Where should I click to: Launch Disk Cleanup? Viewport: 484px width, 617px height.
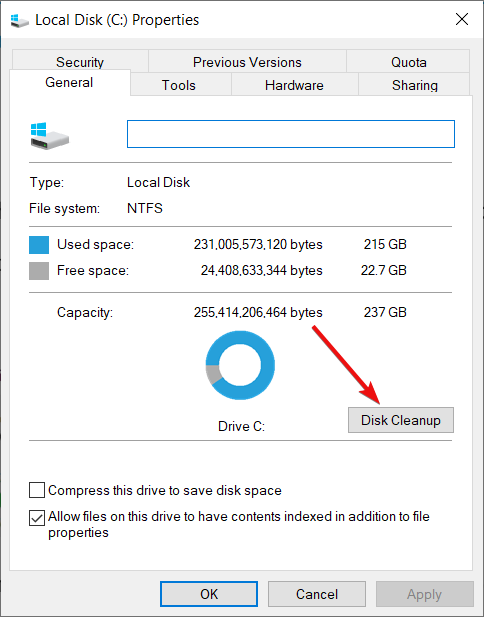coord(401,420)
